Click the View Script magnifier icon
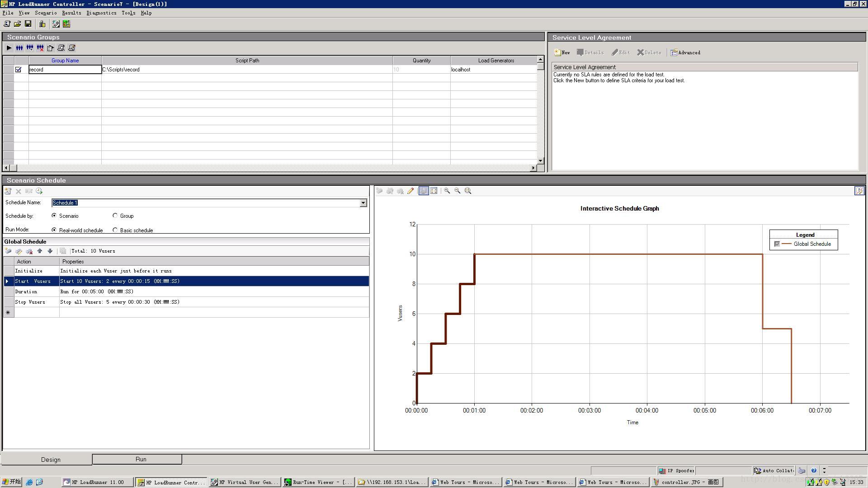Image resolution: width=868 pixels, height=488 pixels. pos(61,48)
